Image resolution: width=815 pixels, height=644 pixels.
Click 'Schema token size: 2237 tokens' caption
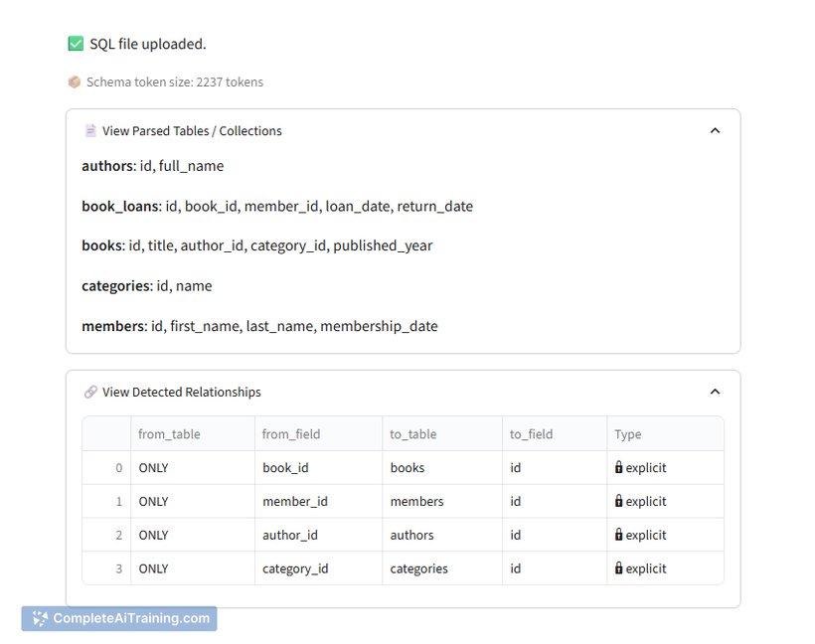[x=175, y=82]
